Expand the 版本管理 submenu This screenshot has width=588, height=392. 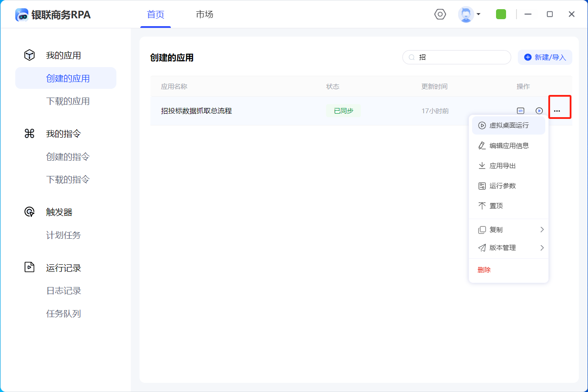(508, 248)
